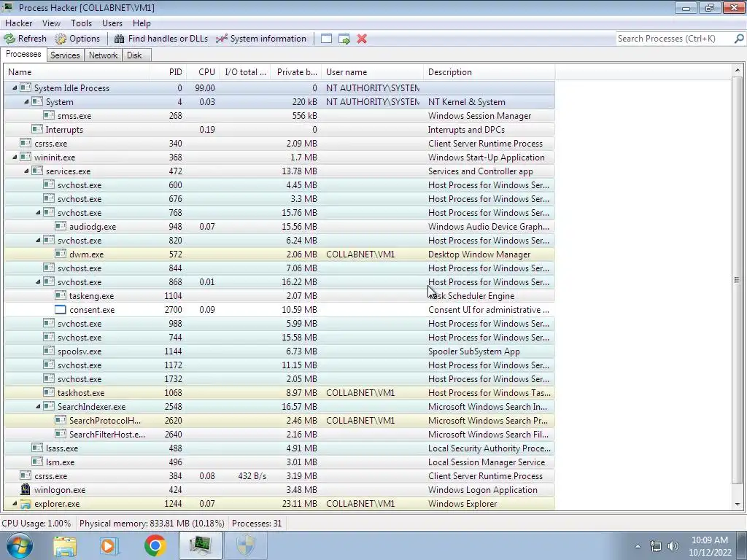Collapse svchost.exe PID 820 node
The width and height of the screenshot is (747, 560).
[38, 241]
